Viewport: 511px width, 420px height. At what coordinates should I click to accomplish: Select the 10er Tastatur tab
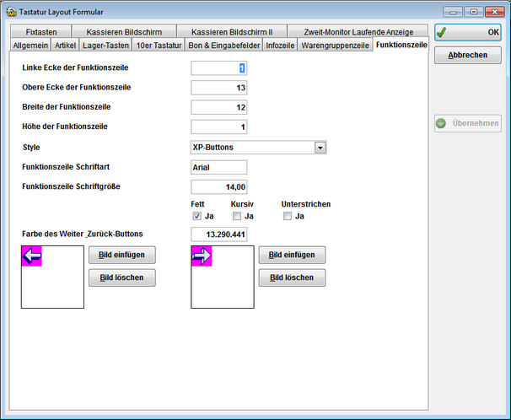159,46
